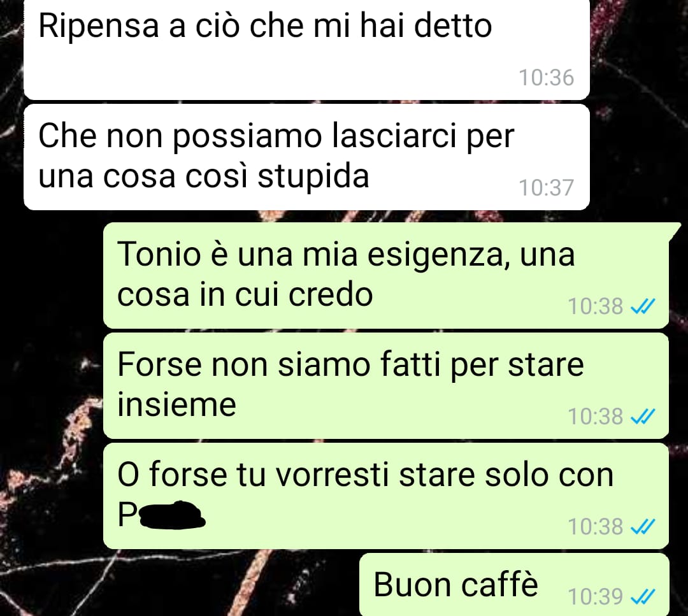Click the blacked-out name after letter P

pos(171,515)
